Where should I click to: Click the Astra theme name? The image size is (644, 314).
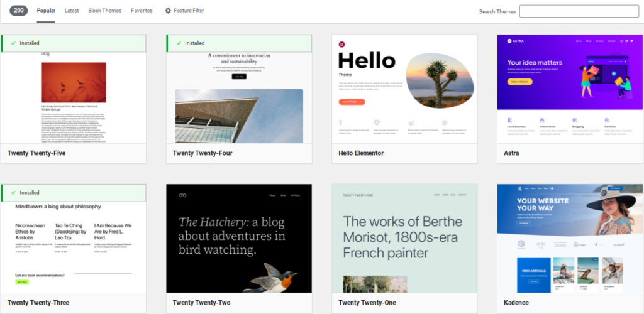[511, 153]
